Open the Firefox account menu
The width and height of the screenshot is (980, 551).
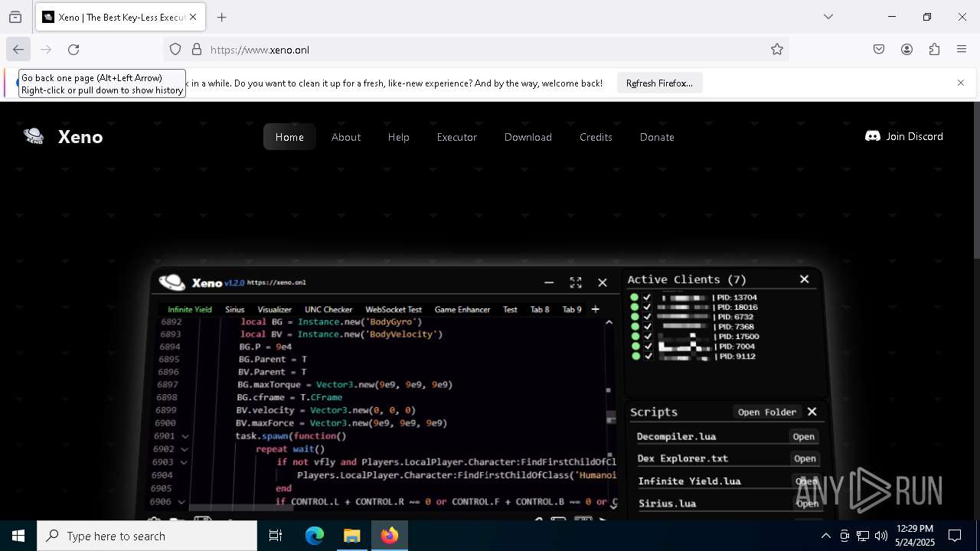pyautogui.click(x=906, y=50)
